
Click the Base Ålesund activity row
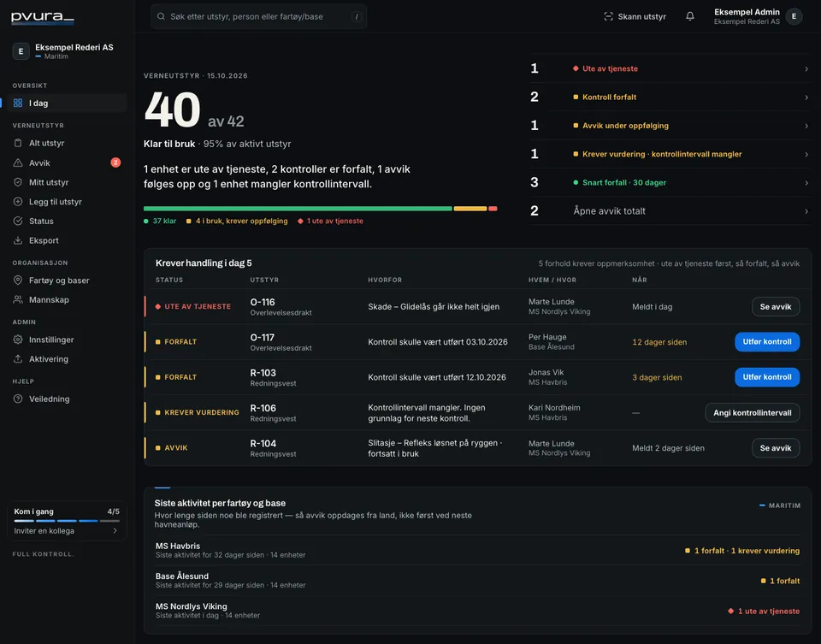477,580
